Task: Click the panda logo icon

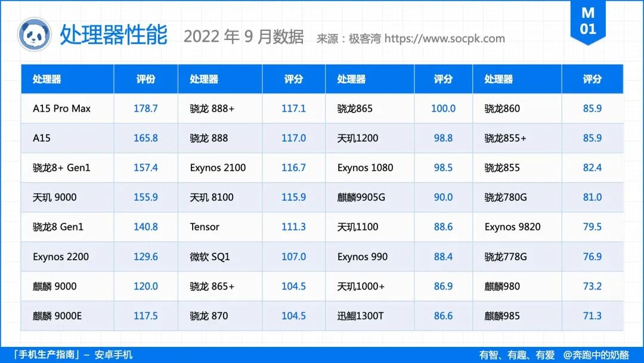Action: 35,35
